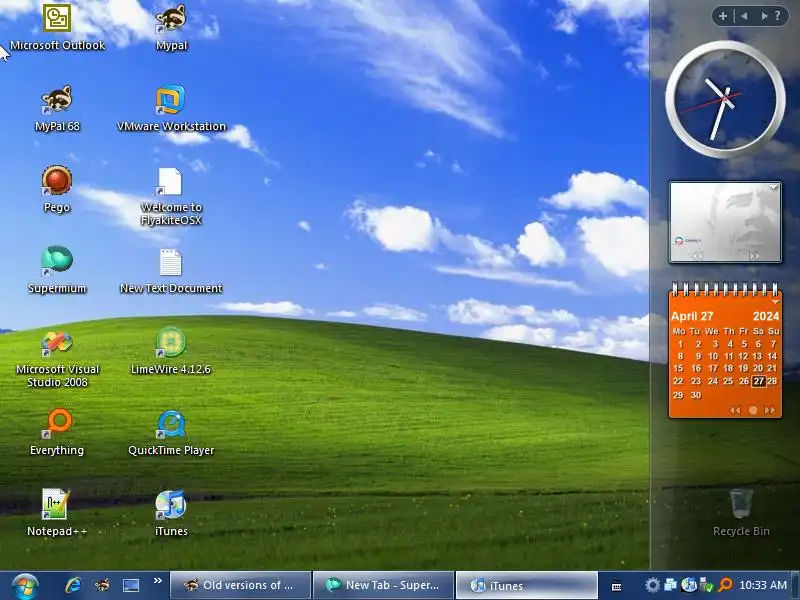Screen dimensions: 800x600
Task: Go to the next month in the calendar gadget
Action: pyautogui.click(x=770, y=410)
